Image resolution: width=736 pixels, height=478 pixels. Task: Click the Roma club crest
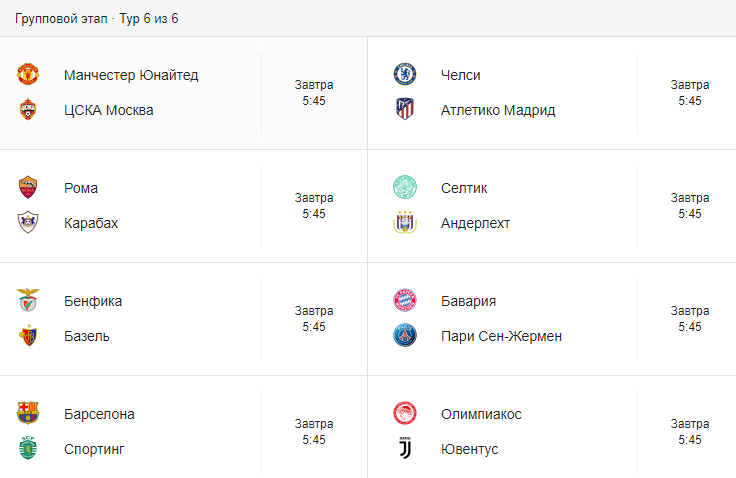pos(28,188)
